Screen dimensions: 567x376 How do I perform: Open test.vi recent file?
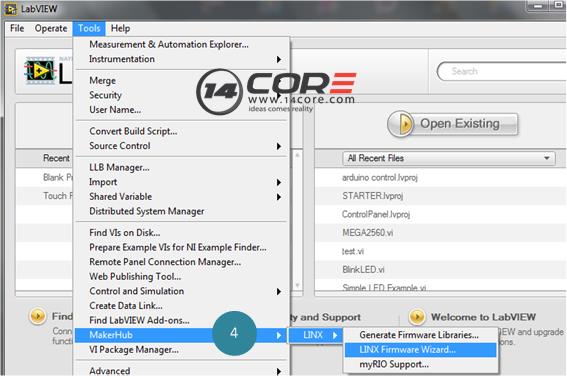(353, 251)
